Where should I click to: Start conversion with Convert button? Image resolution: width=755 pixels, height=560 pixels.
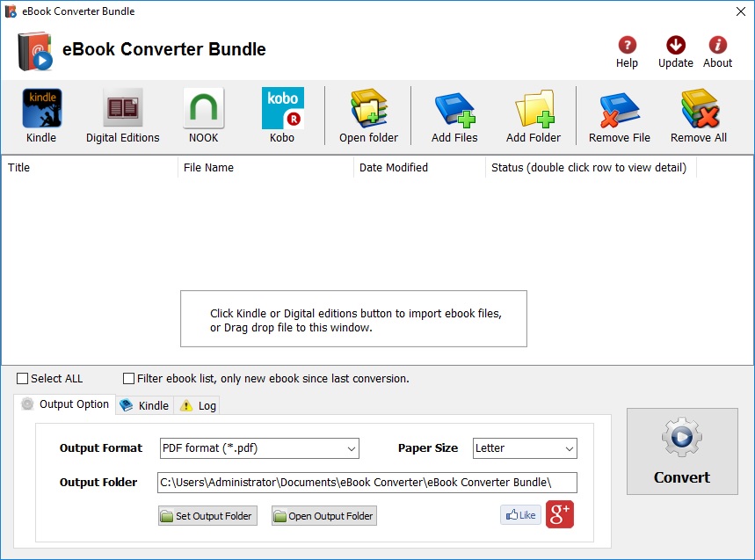point(682,451)
